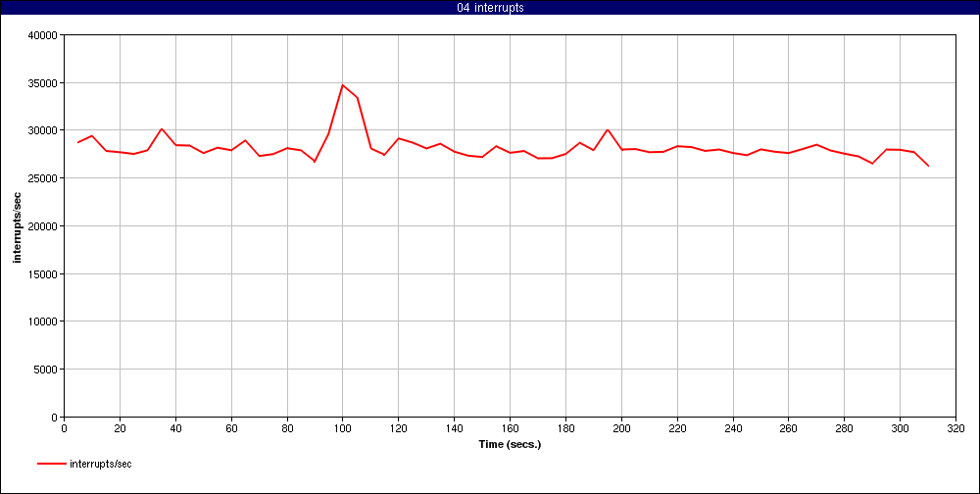Click the '04 interrupts' chart title
This screenshot has height=494, width=980.
490,8
